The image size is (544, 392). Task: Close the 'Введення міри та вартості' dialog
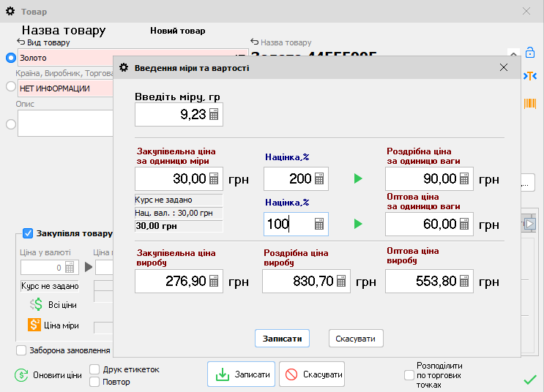(503, 67)
